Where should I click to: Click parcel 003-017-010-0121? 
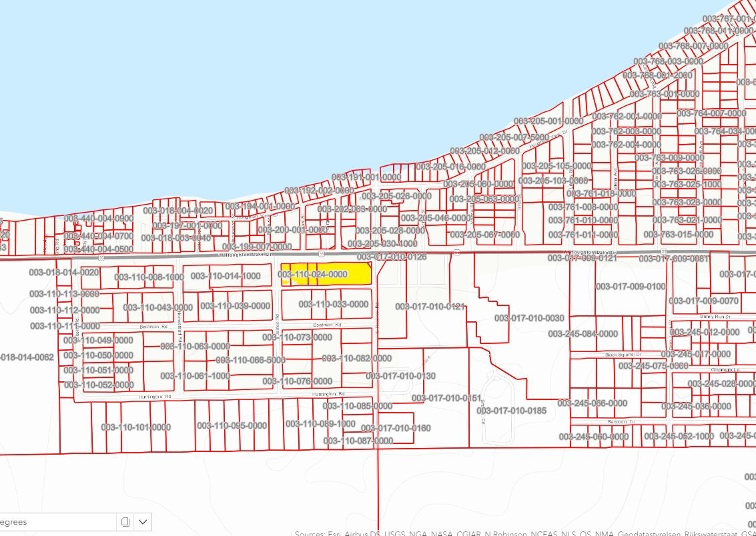[x=429, y=307]
